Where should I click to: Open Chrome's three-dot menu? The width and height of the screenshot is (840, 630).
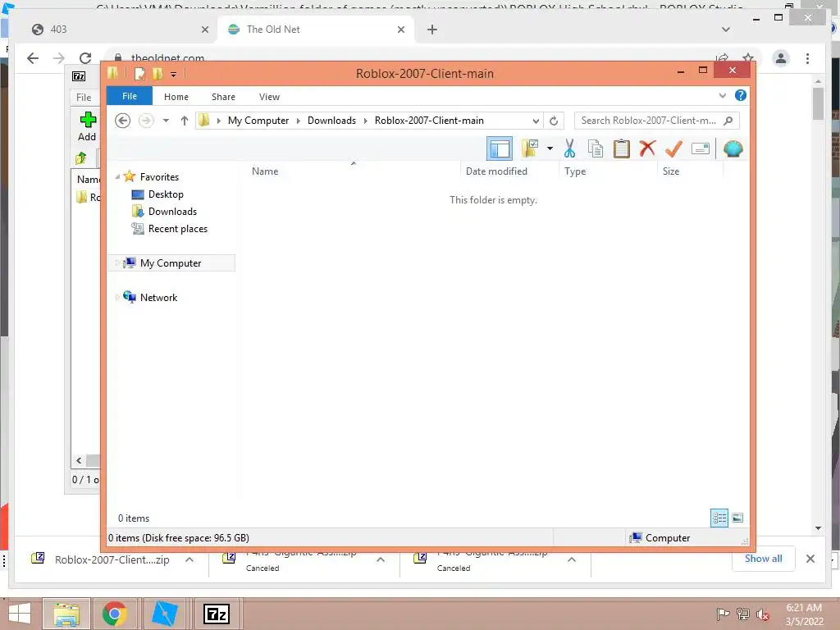point(807,58)
